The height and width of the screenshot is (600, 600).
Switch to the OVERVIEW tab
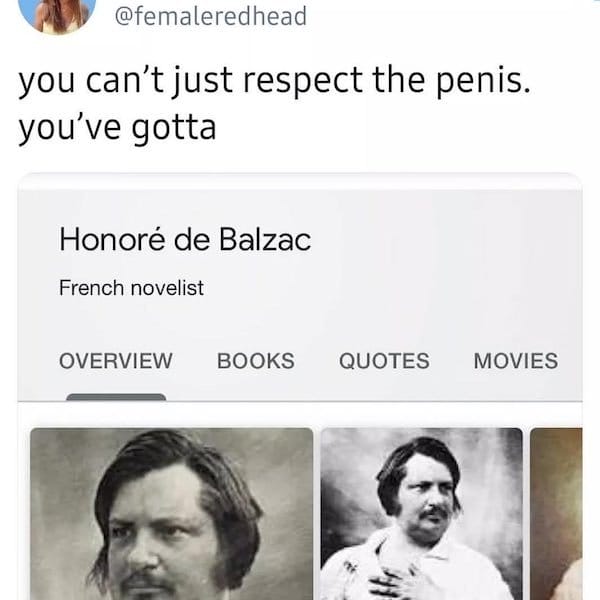pyautogui.click(x=116, y=360)
